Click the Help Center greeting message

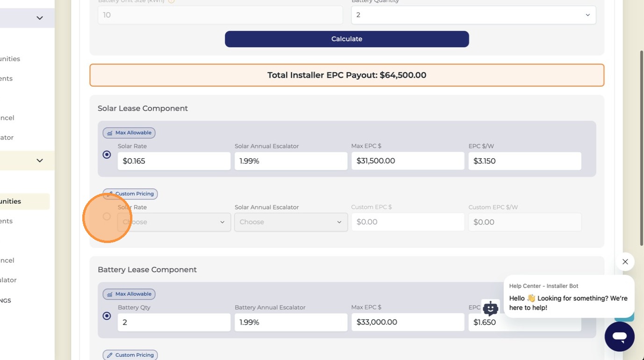(568, 303)
